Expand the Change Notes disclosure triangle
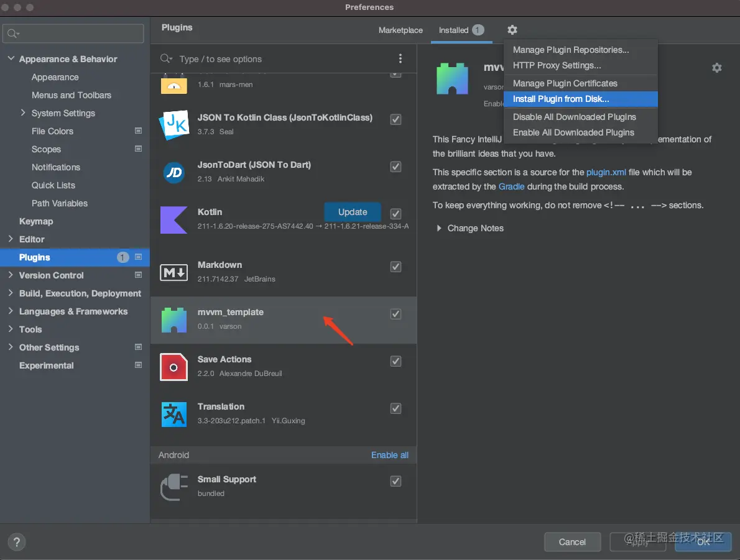Viewport: 740px width, 560px height. [439, 228]
